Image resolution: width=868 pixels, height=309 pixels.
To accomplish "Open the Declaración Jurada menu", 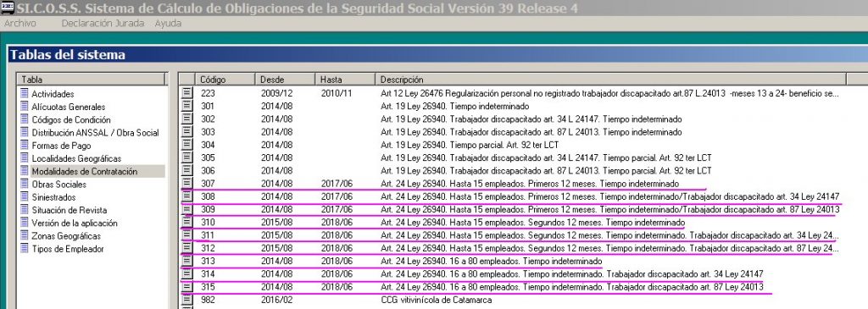I will [103, 23].
